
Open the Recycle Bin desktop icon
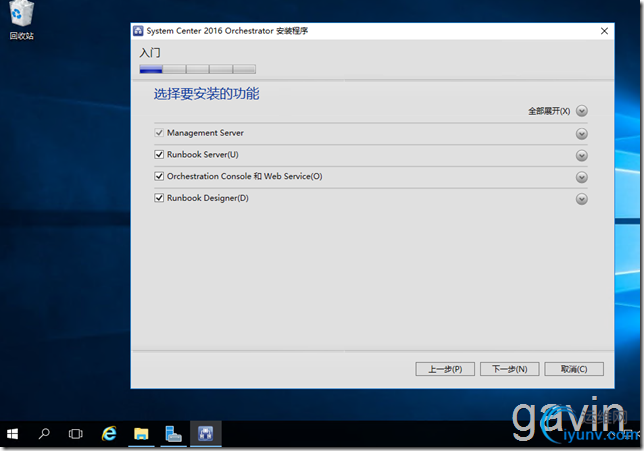coord(21,20)
